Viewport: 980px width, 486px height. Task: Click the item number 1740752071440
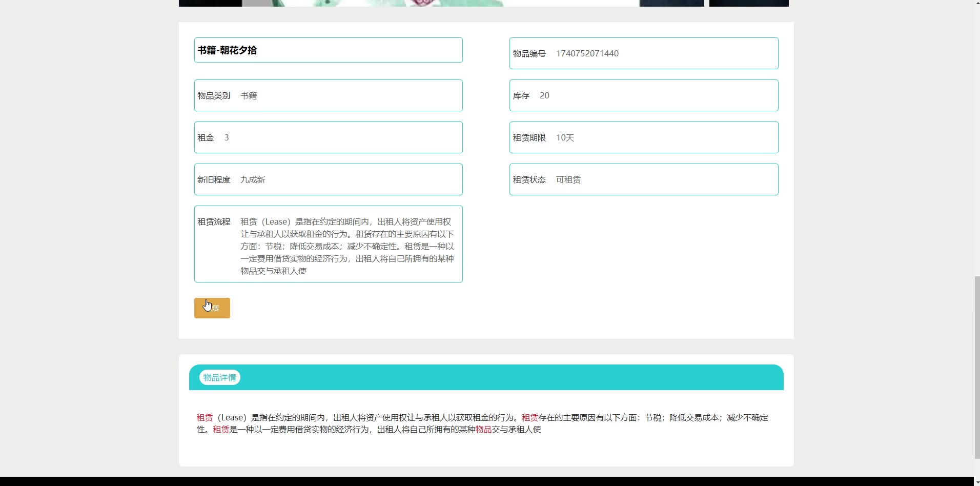coord(587,54)
